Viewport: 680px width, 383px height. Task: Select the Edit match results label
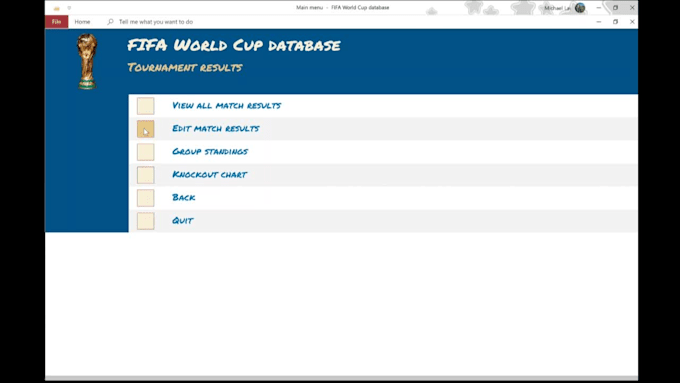216,128
